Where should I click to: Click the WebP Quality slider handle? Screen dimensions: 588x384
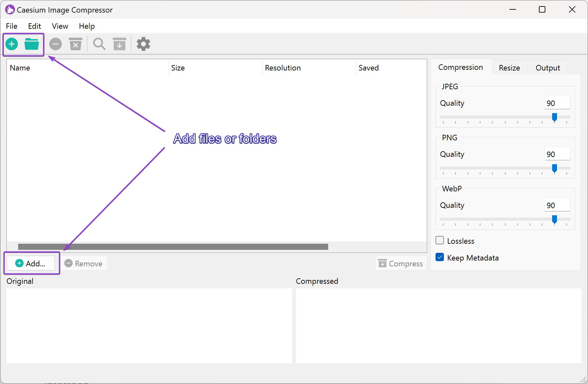[554, 219]
